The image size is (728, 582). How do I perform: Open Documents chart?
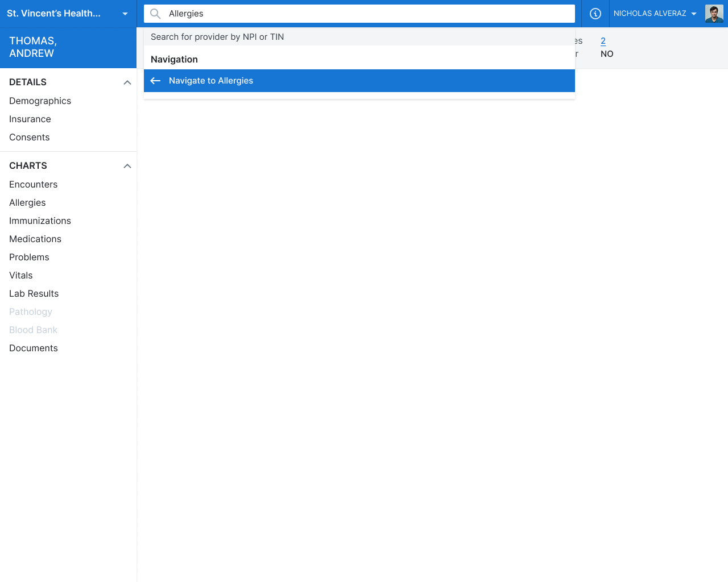pos(34,348)
